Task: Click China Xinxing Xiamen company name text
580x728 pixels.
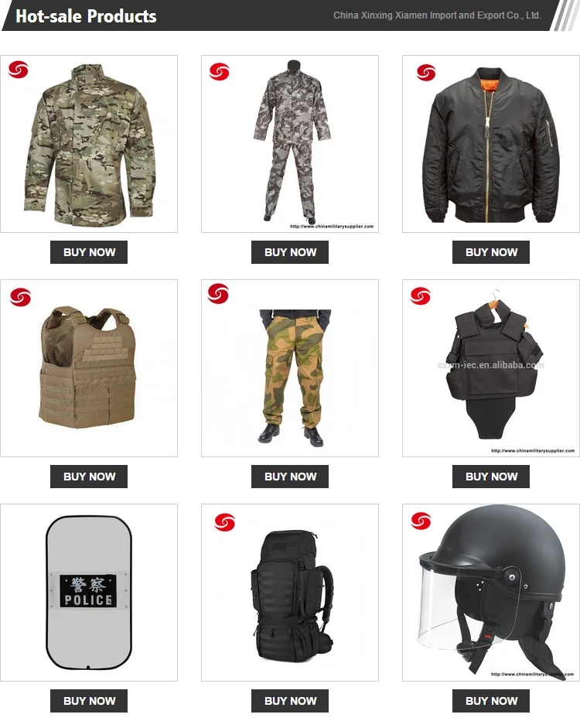Action: point(437,15)
